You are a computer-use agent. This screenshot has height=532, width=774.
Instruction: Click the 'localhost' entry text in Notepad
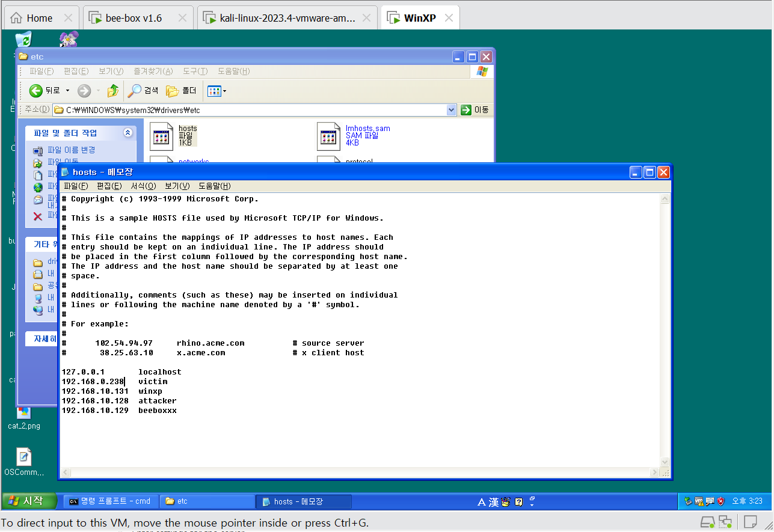[160, 372]
